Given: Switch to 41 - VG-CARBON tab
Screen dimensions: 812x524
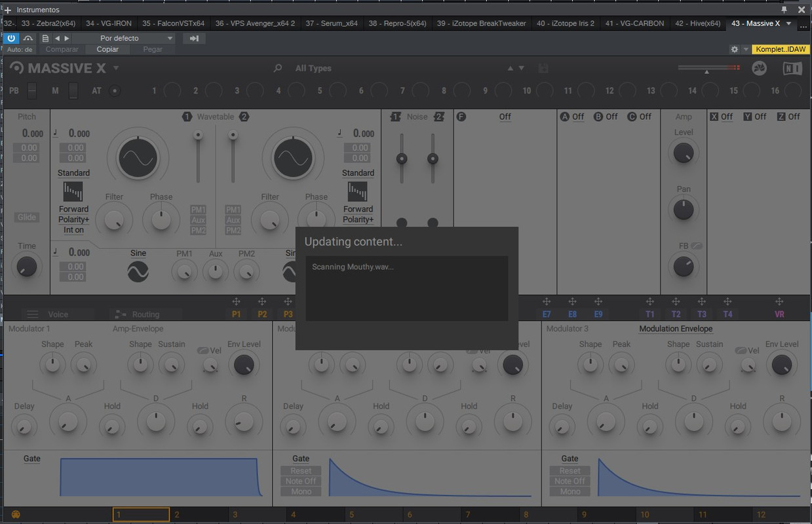Looking at the screenshot, I should [634, 24].
